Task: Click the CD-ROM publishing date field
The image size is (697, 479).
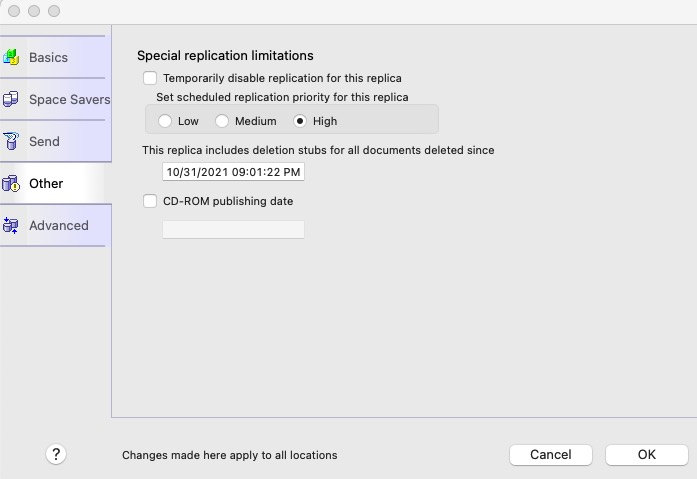Action: (x=233, y=230)
